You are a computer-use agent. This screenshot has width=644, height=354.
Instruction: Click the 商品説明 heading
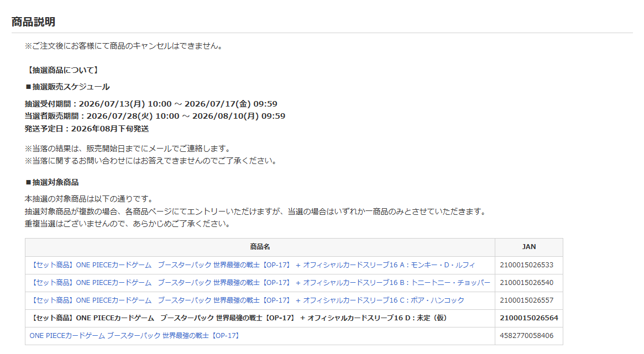[33, 22]
